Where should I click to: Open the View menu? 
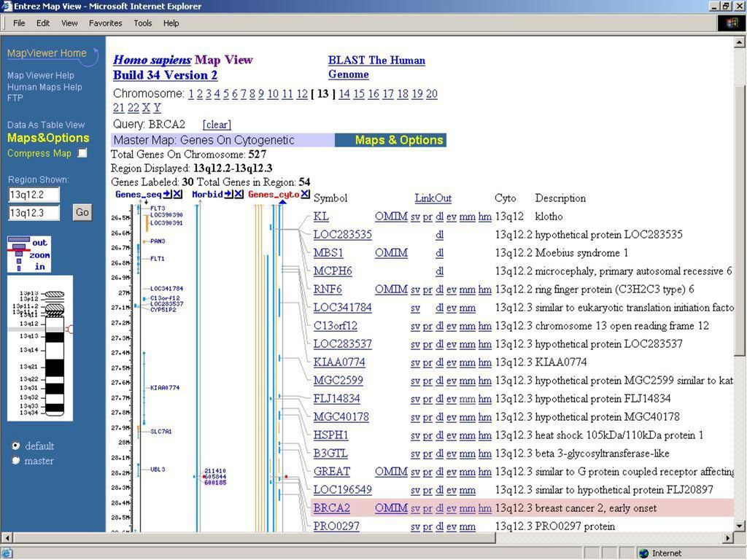pyautogui.click(x=69, y=23)
